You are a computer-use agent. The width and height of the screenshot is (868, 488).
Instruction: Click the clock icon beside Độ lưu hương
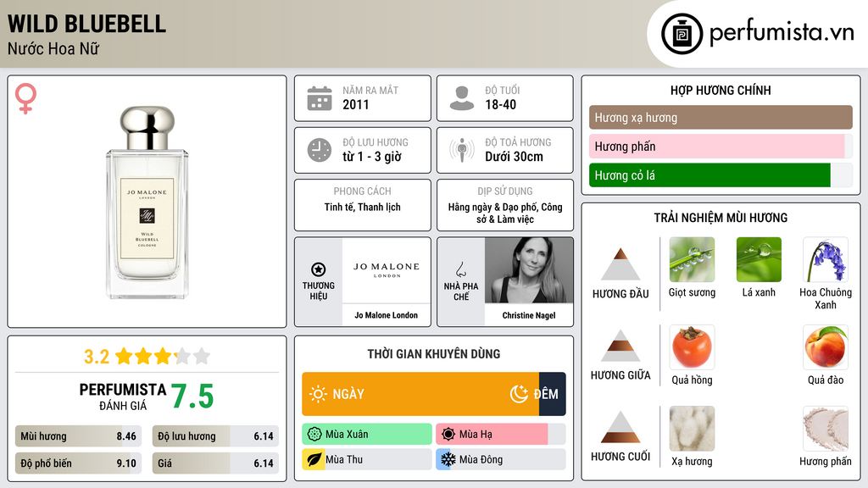(x=320, y=150)
